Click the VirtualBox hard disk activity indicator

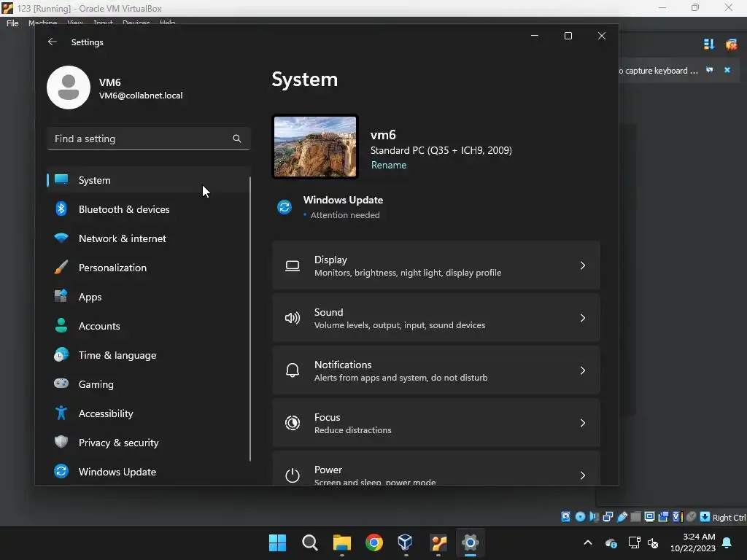(565, 517)
